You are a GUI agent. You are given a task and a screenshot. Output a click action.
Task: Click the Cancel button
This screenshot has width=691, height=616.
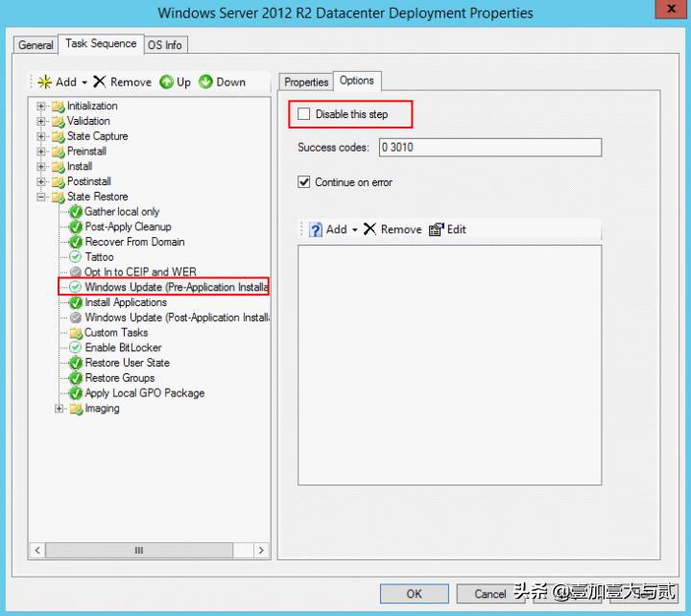[x=490, y=594]
